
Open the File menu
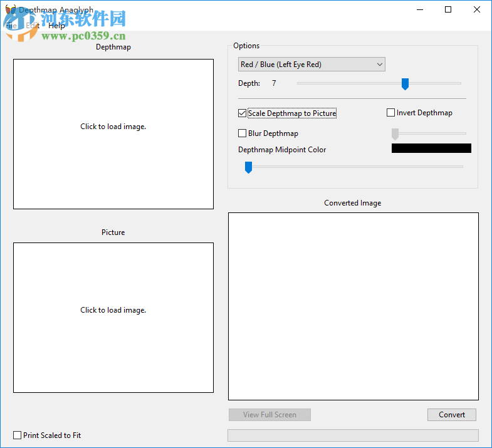[11, 26]
